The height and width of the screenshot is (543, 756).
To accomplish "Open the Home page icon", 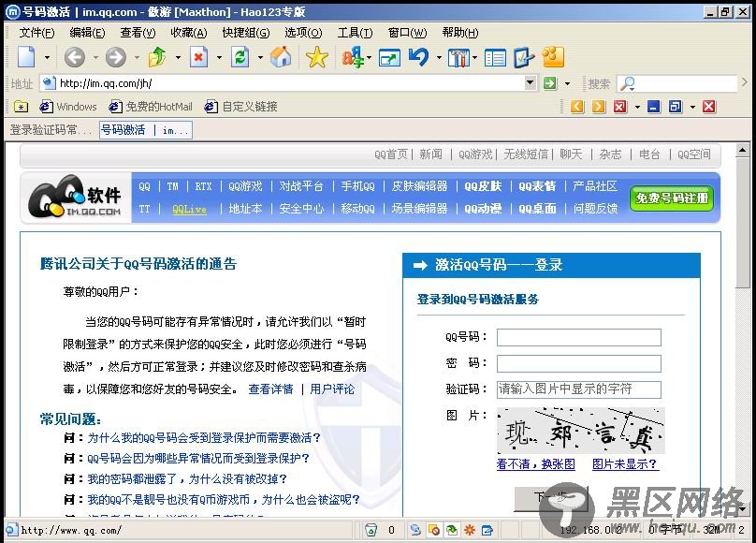I will coord(281,57).
